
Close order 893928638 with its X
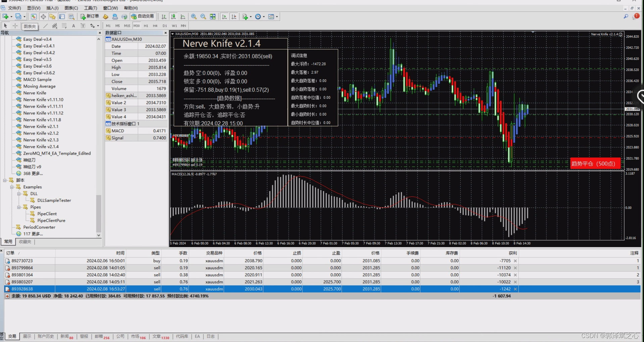tap(515, 289)
